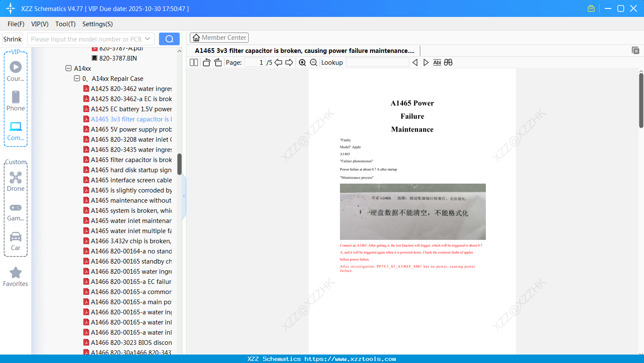Find previous lookup match
The width and height of the screenshot is (644, 363).
415,63
